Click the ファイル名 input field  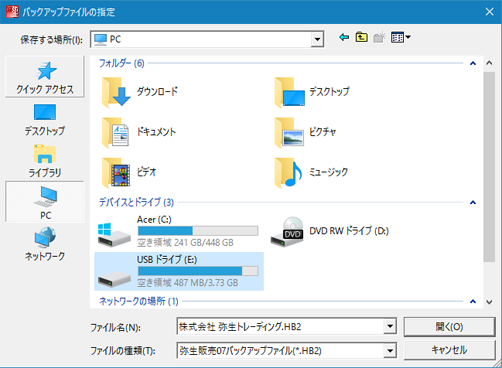280,326
